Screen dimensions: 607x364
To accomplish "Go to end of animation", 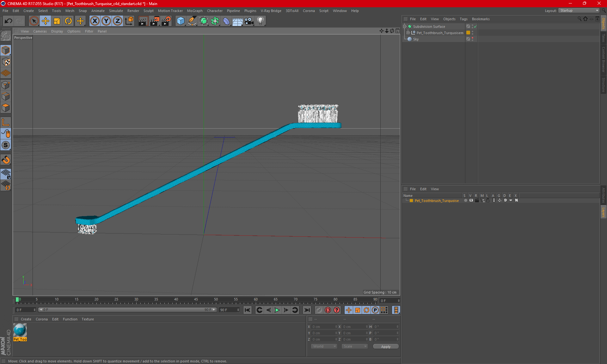I will tap(307, 310).
